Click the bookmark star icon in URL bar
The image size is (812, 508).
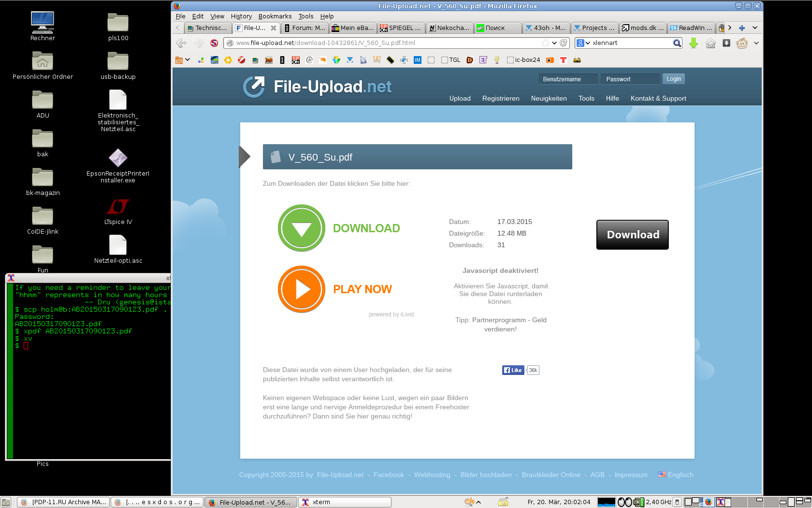tap(545, 43)
